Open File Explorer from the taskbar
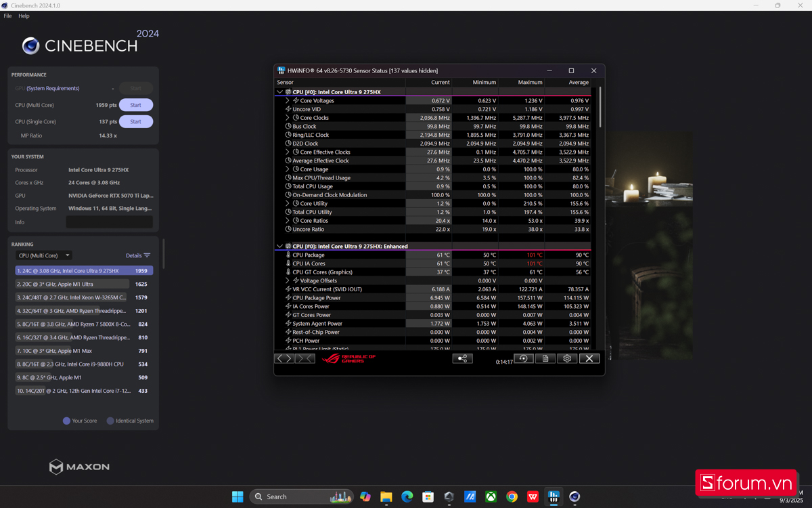This screenshot has width=812, height=508. coord(386,496)
